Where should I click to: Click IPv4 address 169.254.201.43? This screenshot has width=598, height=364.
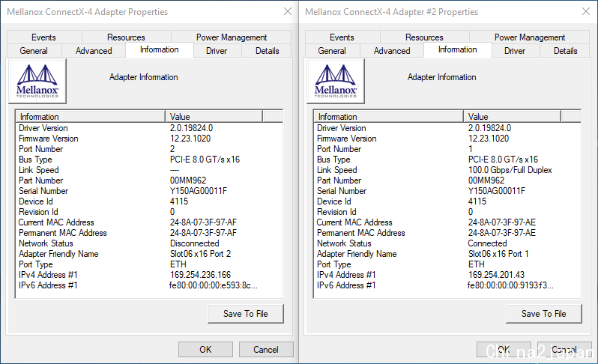click(x=496, y=275)
